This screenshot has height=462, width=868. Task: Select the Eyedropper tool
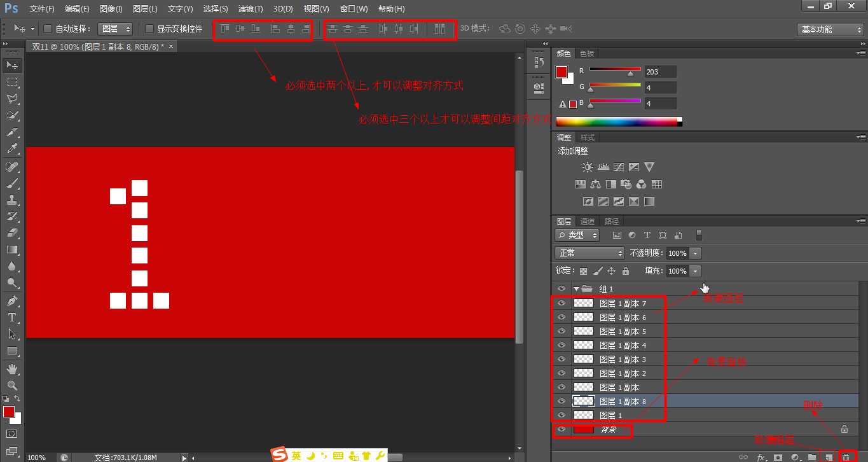[12, 148]
